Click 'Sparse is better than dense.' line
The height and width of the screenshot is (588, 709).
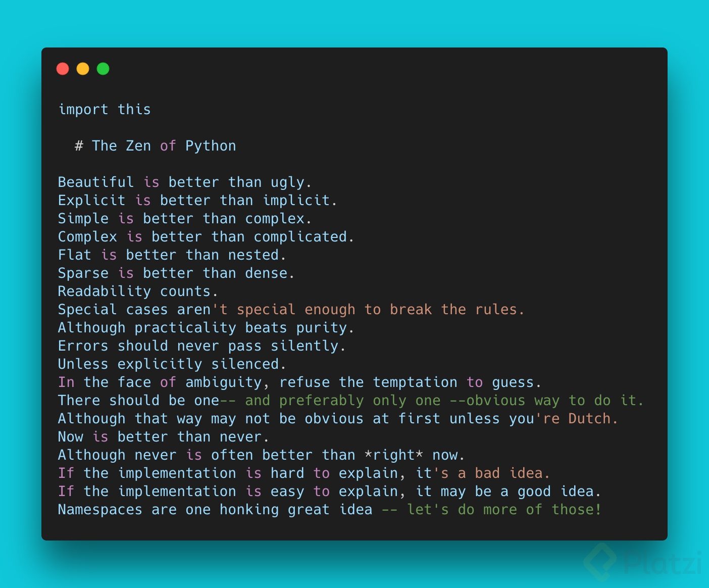176,273
